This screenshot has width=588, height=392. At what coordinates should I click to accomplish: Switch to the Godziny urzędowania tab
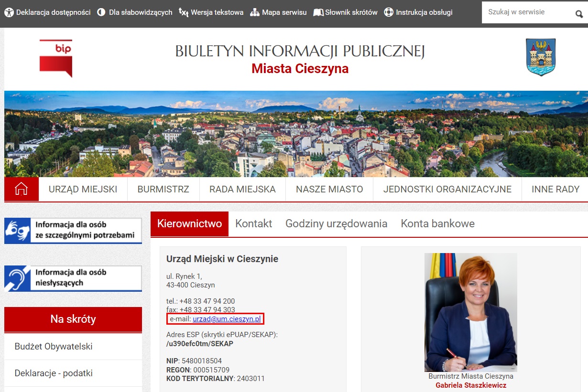337,223
